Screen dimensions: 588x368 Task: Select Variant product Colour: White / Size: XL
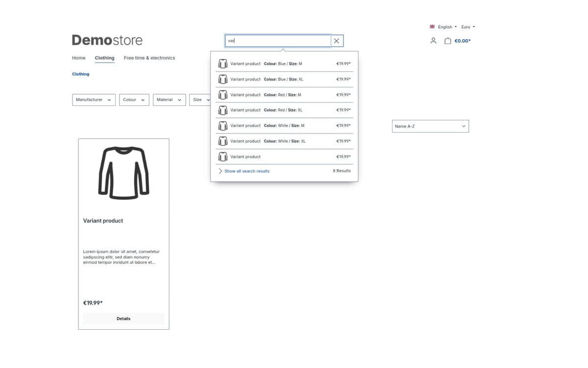point(284,141)
